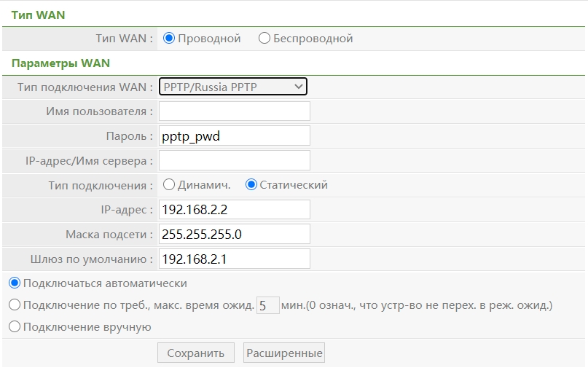Open the Расширенные settings button
Screen dimensions: 588x373
coord(284,353)
